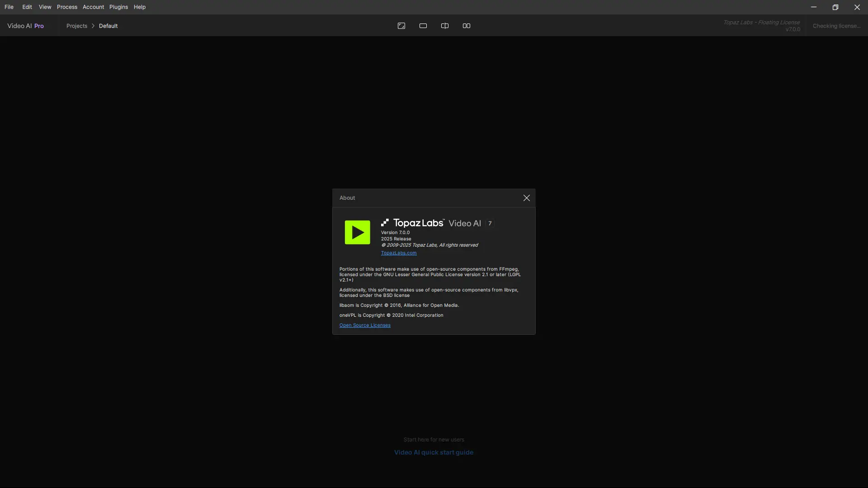Screen dimensions: 868x488
Task: Open the Account menu
Action: [93, 7]
